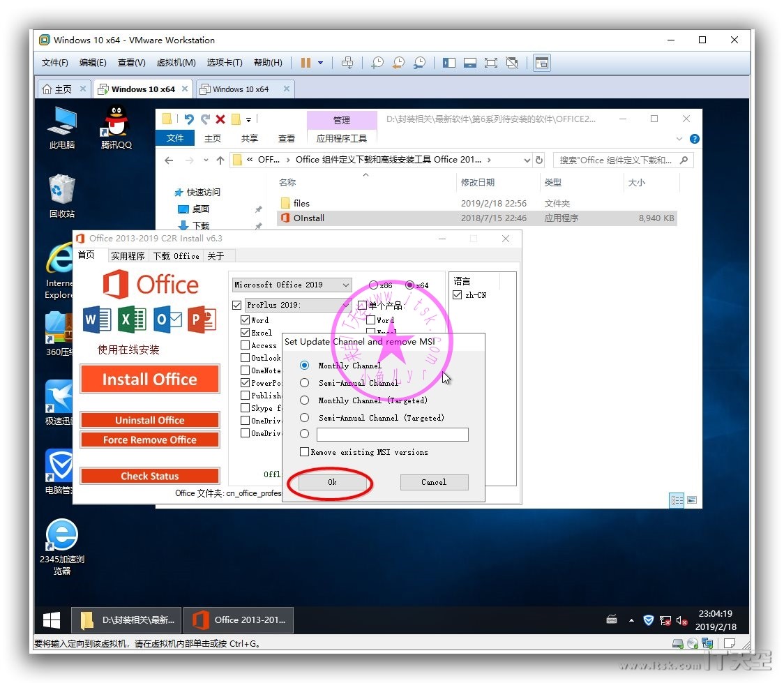This screenshot has width=784, height=683.
Task: Expand the address bar history dropdown
Action: click(527, 160)
